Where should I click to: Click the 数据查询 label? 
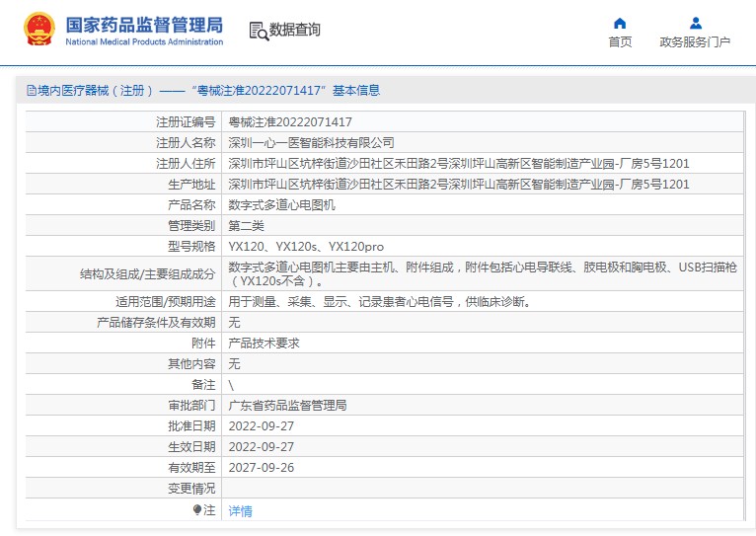(x=294, y=30)
